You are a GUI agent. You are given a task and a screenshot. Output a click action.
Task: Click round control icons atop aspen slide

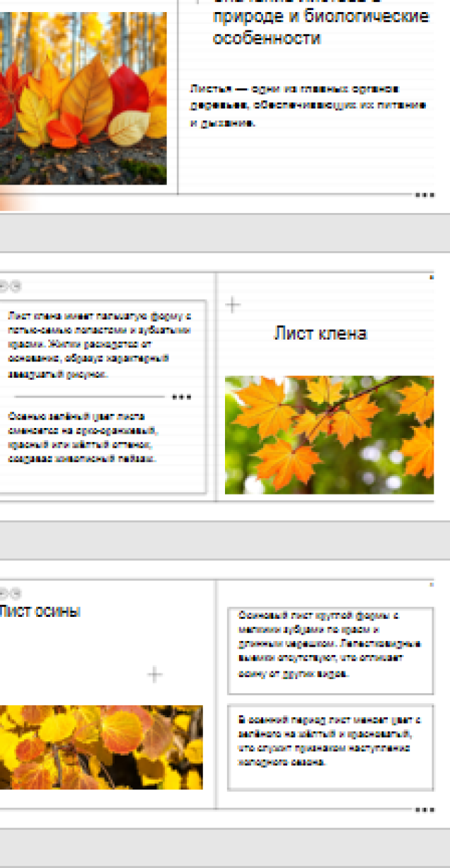[x=10, y=593]
